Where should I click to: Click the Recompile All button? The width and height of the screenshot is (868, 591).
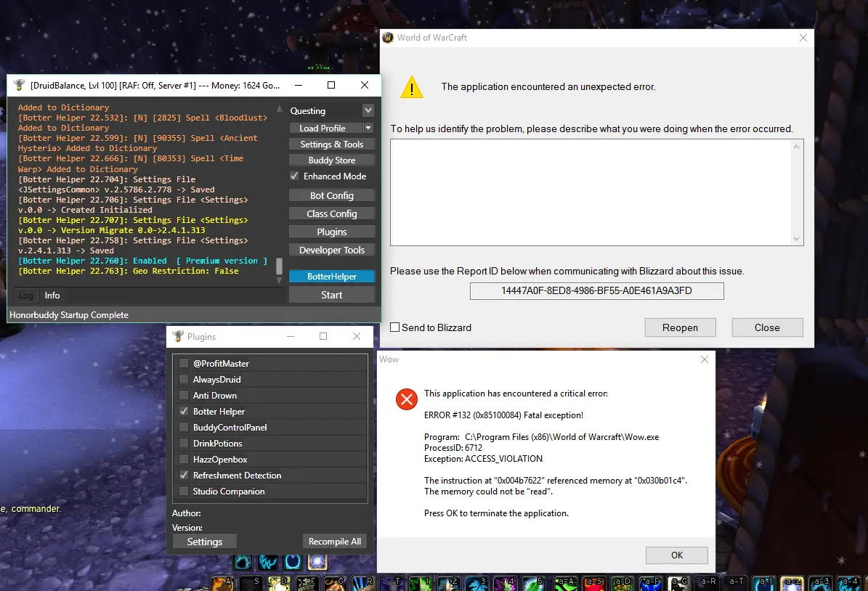pyautogui.click(x=335, y=542)
